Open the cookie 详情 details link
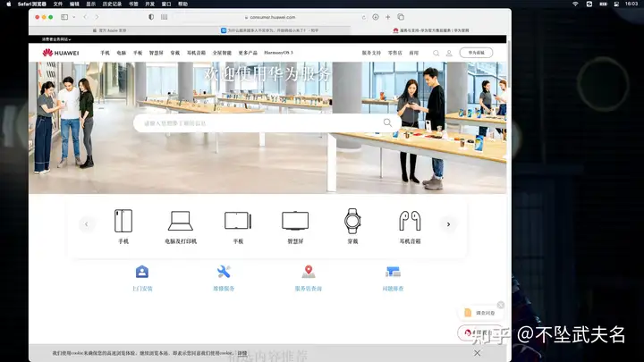The width and height of the screenshot is (644, 362). tap(242, 353)
